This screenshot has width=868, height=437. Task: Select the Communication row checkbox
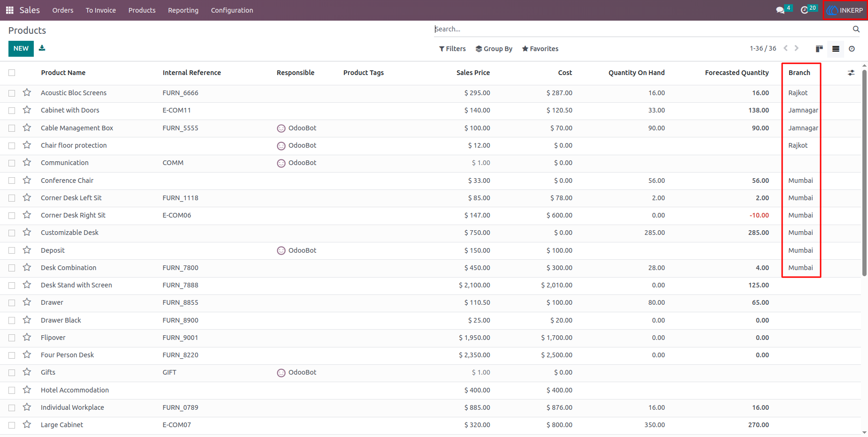click(12, 163)
